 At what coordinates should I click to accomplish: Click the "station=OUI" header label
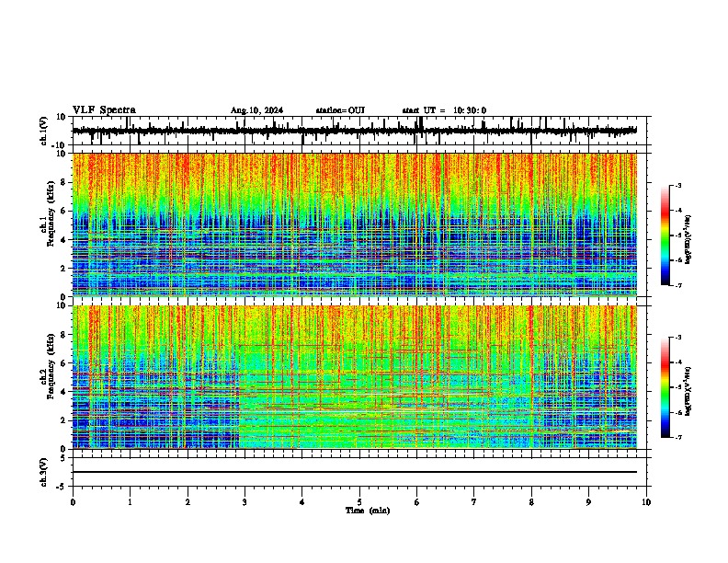pos(340,110)
